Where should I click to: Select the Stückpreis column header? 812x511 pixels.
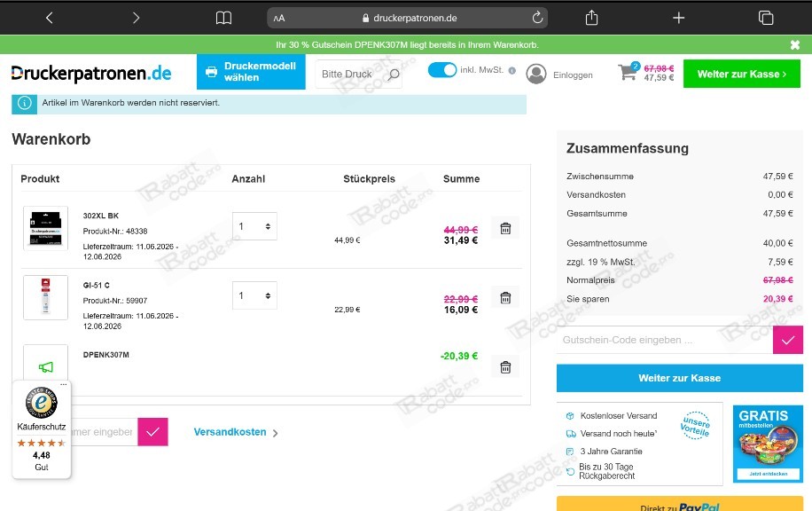[370, 179]
